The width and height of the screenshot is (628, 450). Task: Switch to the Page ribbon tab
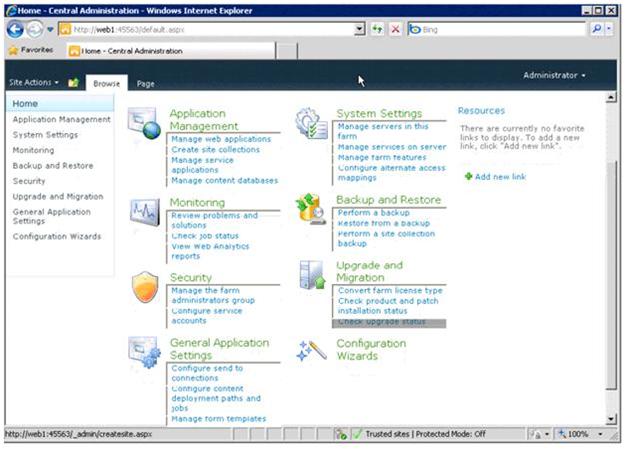click(x=145, y=84)
